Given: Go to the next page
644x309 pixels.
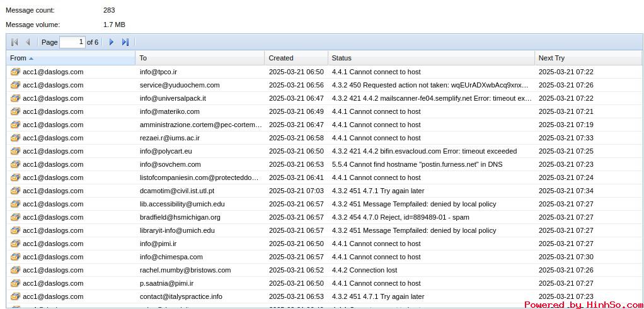Looking at the screenshot, I should pyautogui.click(x=112, y=42).
